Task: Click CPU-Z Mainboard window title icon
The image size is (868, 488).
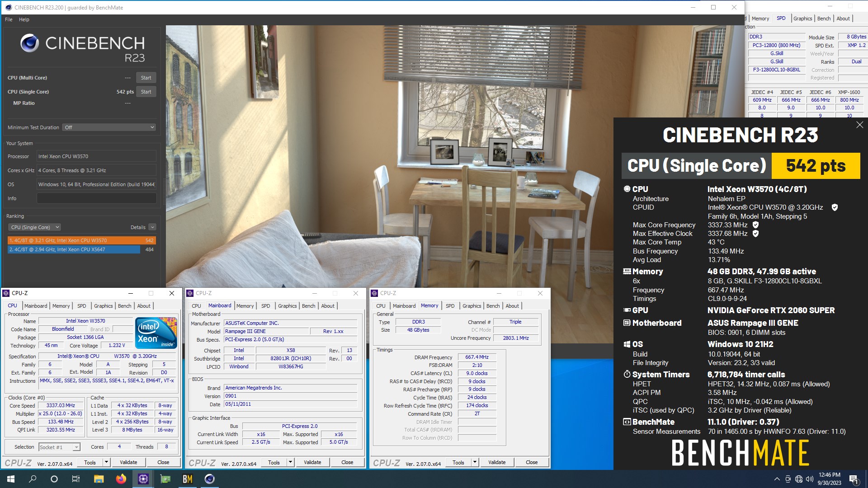Action: click(190, 293)
